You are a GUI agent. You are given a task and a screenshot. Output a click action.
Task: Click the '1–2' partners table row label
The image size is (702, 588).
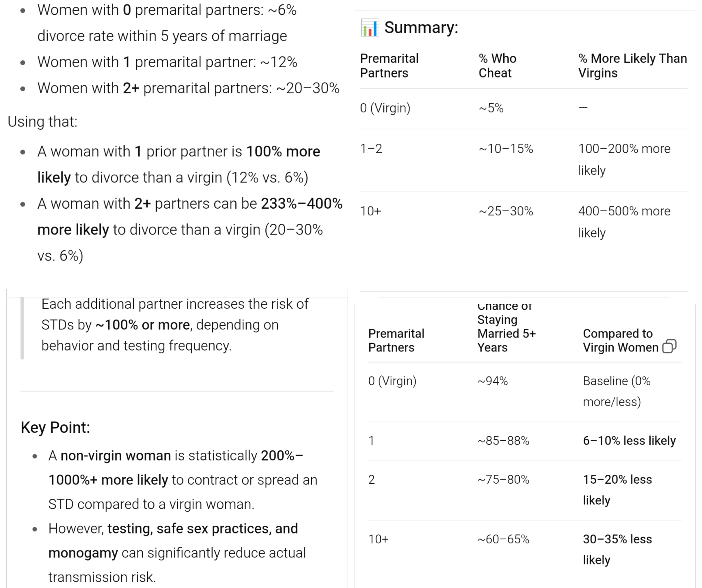[x=371, y=148]
